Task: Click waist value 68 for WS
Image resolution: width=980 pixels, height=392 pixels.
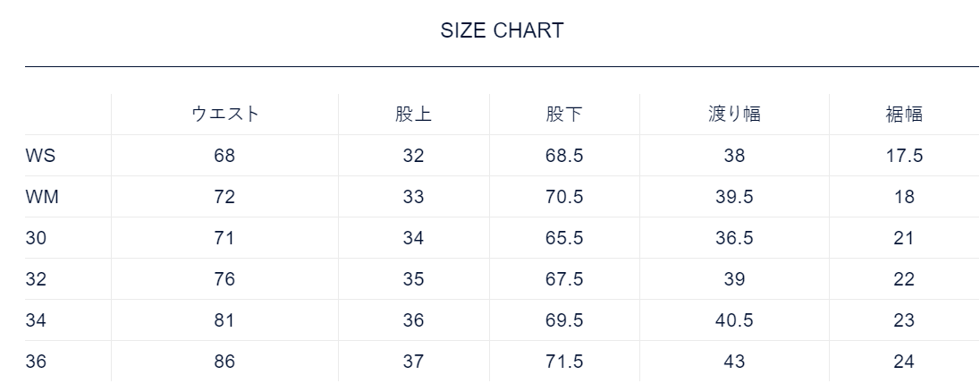Action: click(224, 156)
